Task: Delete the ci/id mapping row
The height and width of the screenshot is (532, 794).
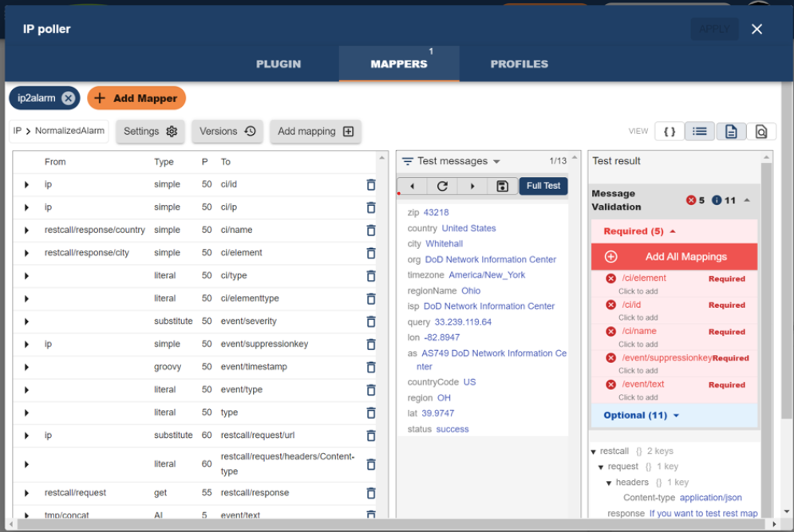Action: [x=370, y=184]
